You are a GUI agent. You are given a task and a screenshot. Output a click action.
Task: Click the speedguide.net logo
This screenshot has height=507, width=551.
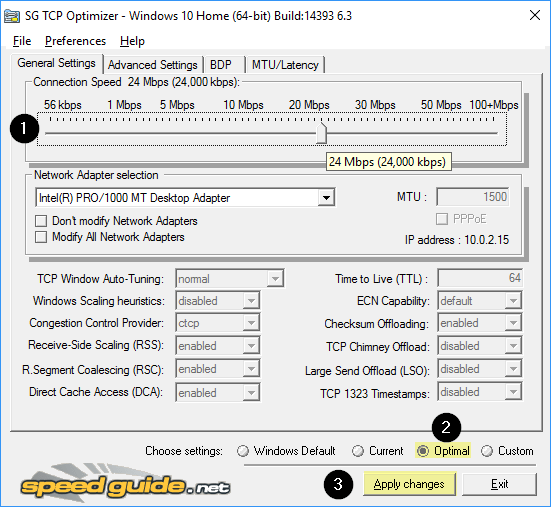[125, 483]
